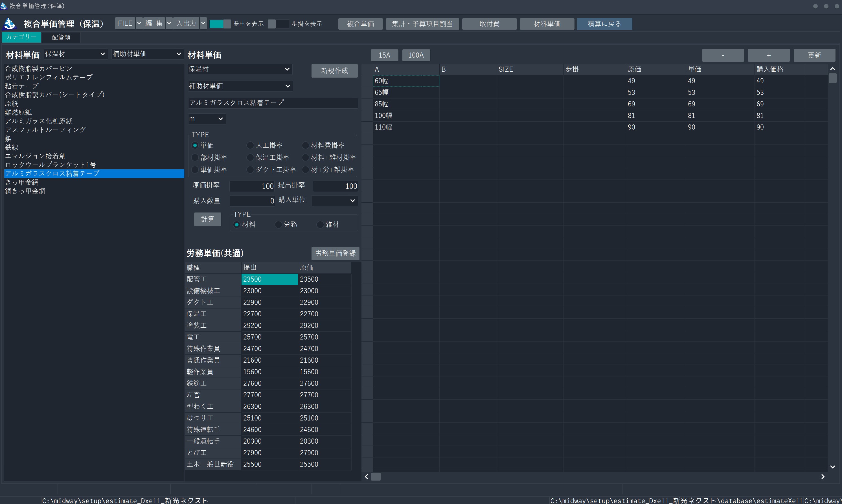
Task: Click the 歩掛 column header
Action: pyautogui.click(x=595, y=69)
